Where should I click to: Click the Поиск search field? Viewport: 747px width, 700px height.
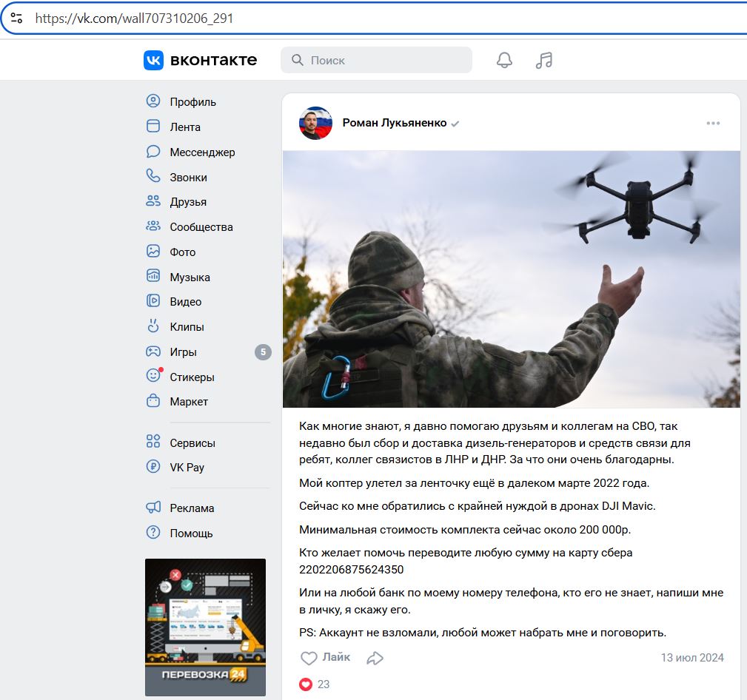[x=376, y=60]
